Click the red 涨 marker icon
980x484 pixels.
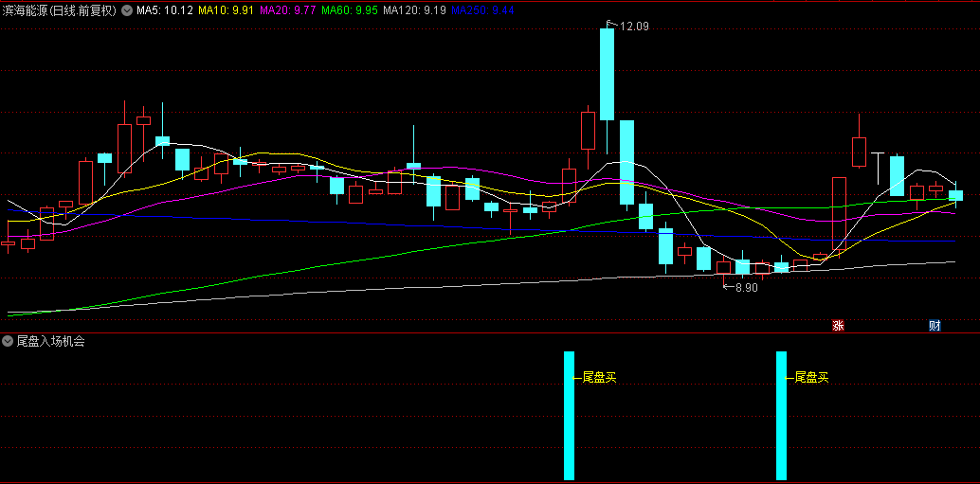click(x=838, y=326)
